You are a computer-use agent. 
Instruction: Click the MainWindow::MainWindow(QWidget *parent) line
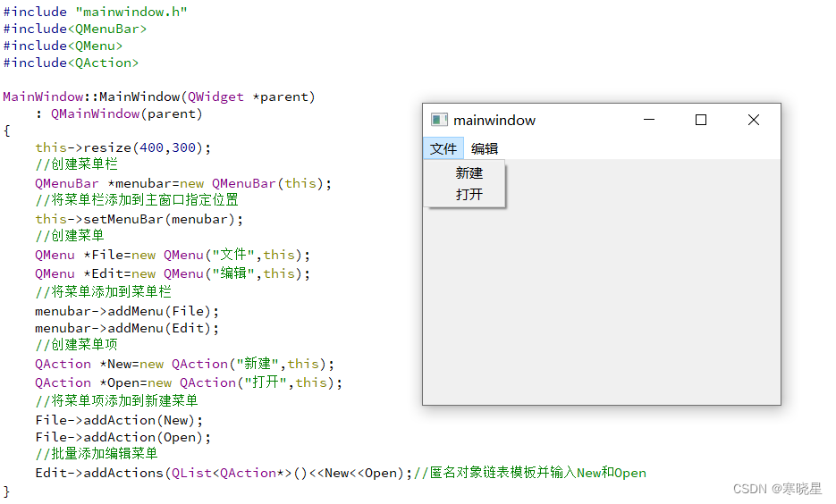point(159,97)
